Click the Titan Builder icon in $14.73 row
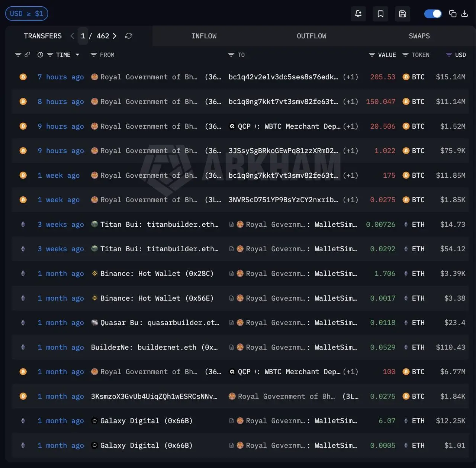This screenshot has width=476, height=468. pos(94,224)
